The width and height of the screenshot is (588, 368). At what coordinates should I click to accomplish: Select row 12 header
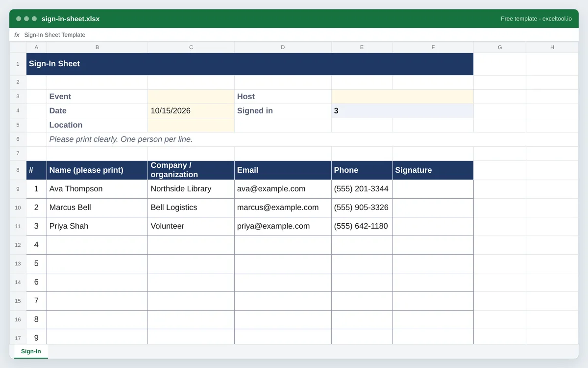point(18,245)
